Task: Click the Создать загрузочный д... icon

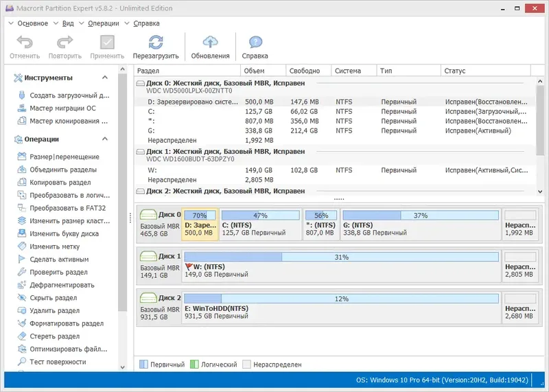Action: 22,95
